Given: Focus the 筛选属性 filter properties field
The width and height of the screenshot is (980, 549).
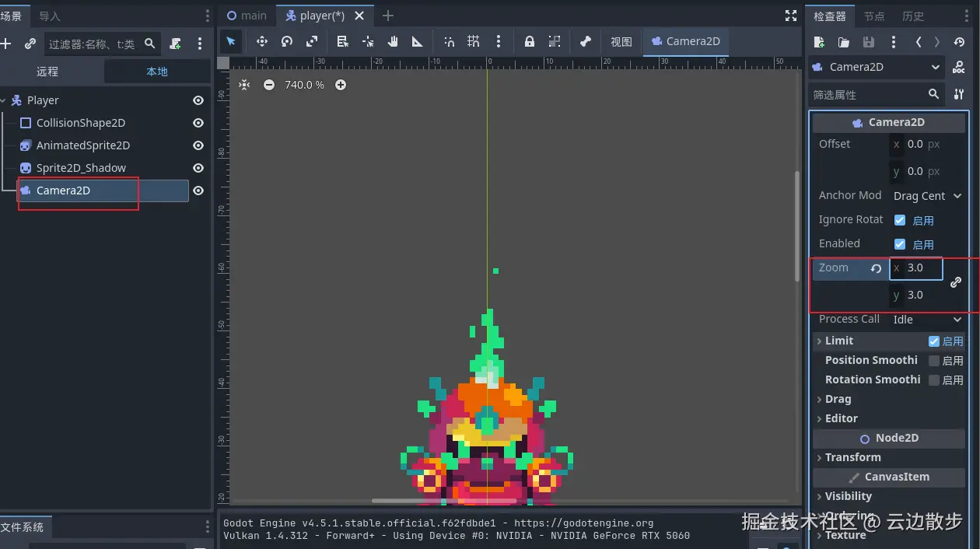Looking at the screenshot, I should point(877,94).
